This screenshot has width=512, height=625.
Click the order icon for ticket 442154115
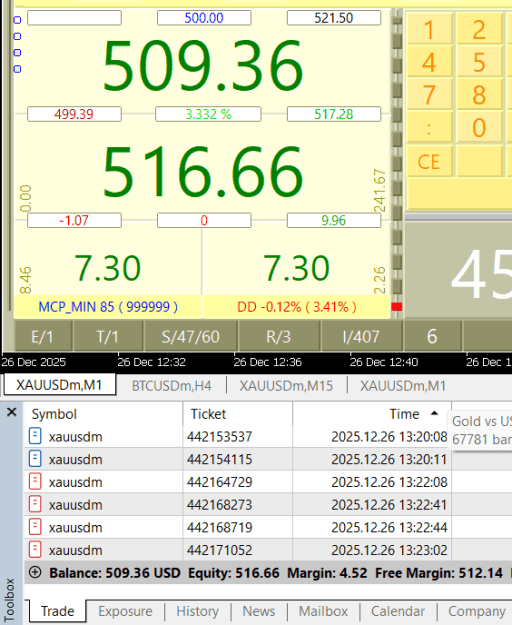pos(35,459)
